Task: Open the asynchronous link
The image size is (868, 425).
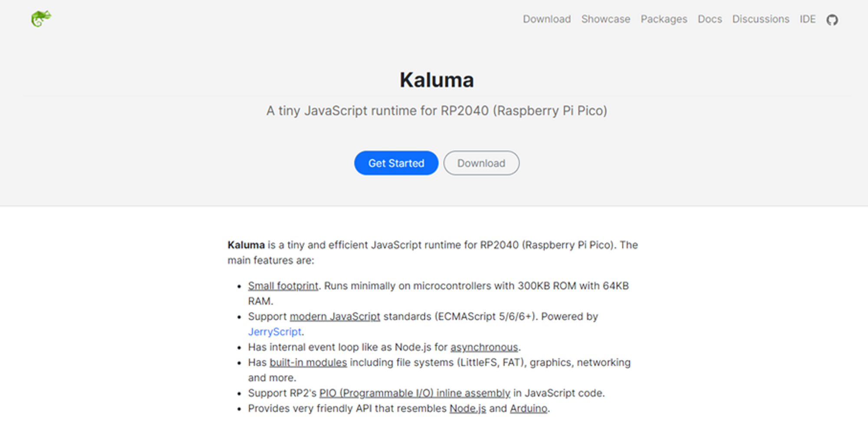Action: [485, 347]
